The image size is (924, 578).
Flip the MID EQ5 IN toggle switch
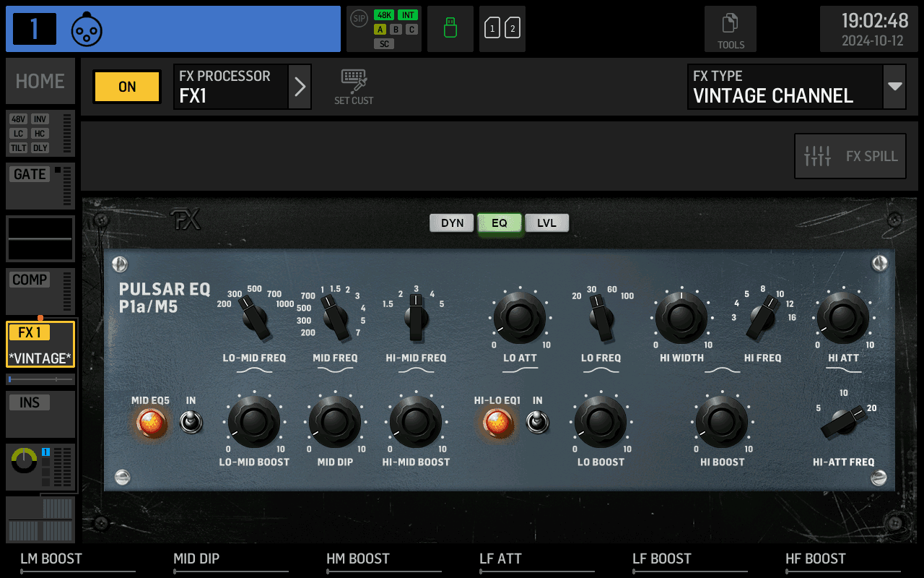tap(191, 422)
